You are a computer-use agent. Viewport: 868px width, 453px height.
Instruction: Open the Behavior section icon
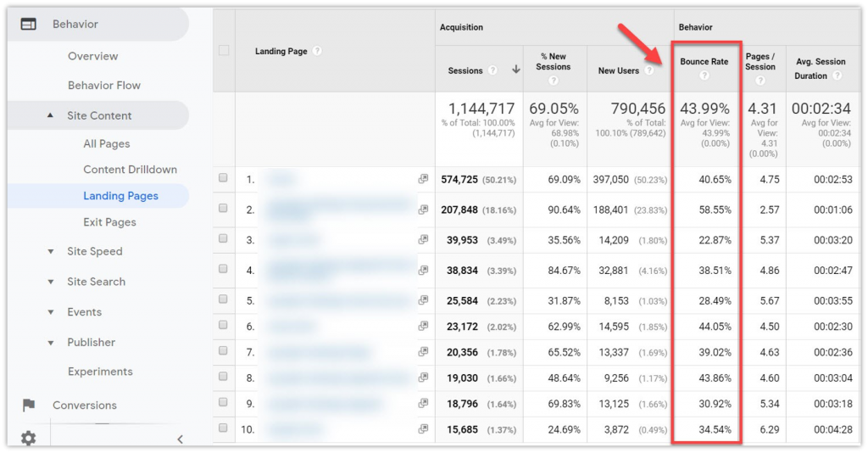(x=28, y=25)
